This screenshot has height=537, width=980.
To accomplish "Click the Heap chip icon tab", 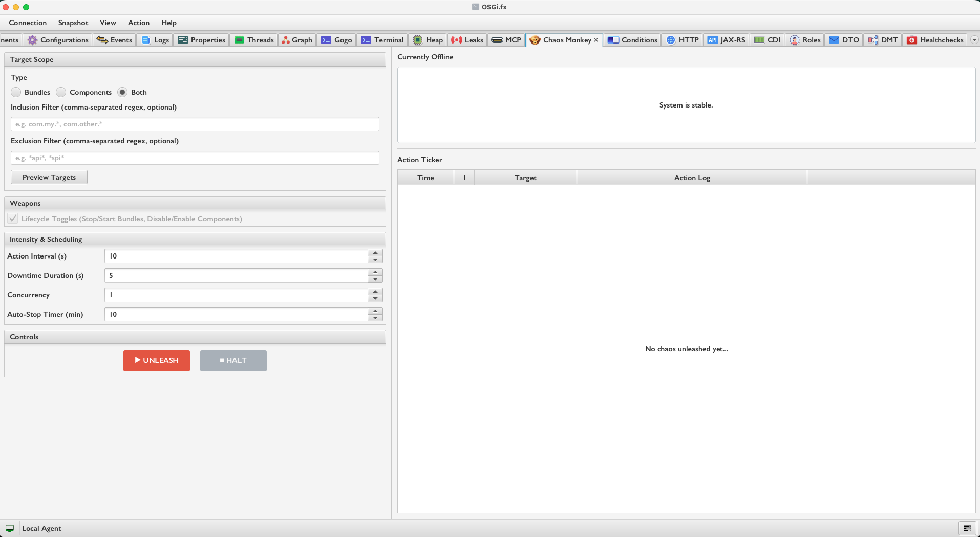I will [418, 40].
